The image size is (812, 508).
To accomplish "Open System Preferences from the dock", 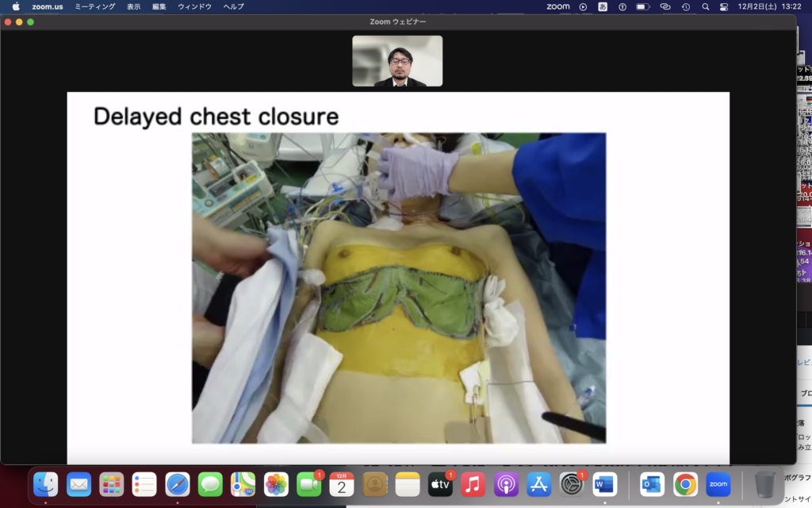I will tap(571, 483).
